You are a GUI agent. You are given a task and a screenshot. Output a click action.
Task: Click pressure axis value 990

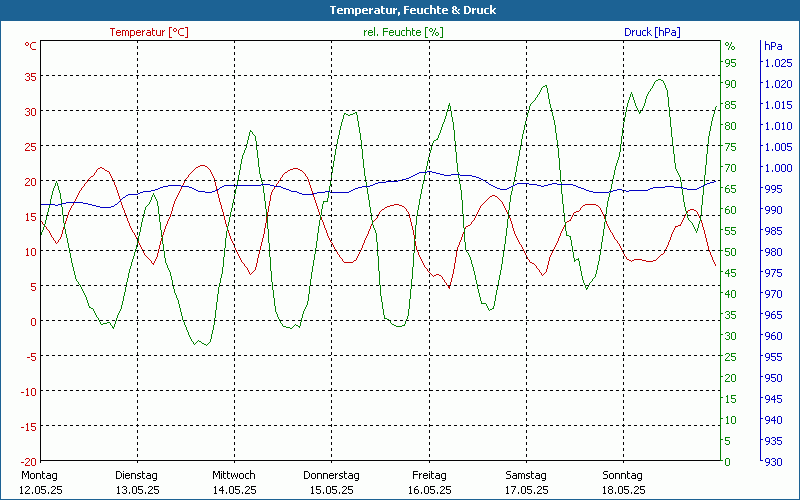773,210
